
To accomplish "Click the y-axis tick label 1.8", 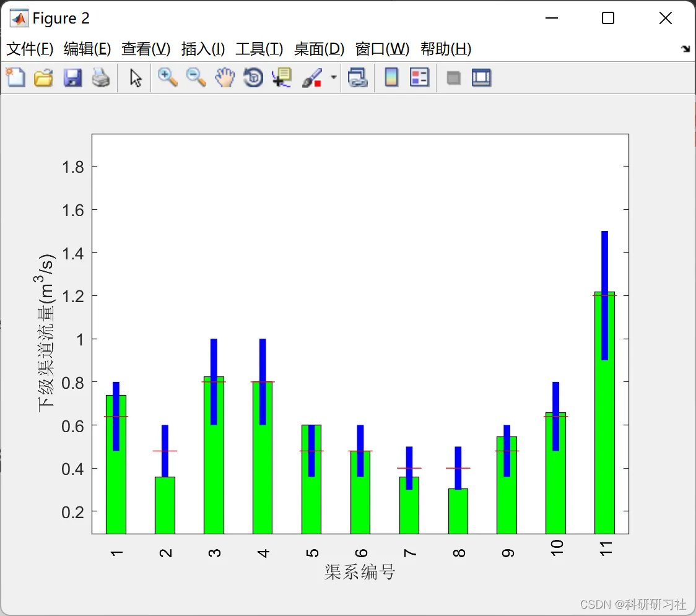I will [73, 167].
